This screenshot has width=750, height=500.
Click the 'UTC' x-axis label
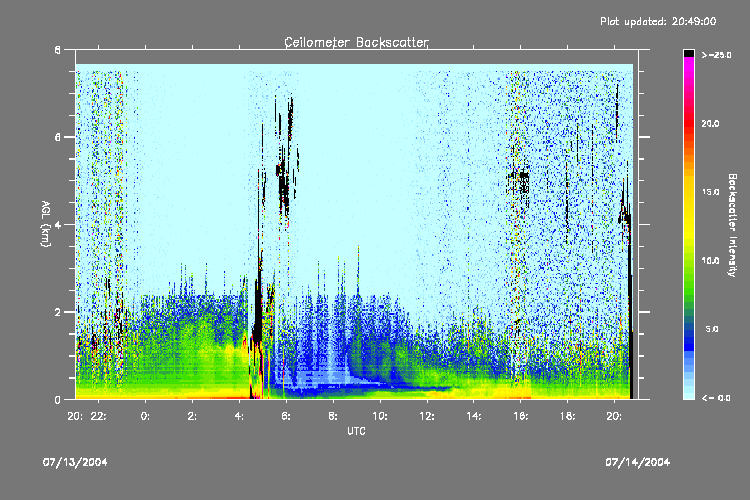[356, 431]
